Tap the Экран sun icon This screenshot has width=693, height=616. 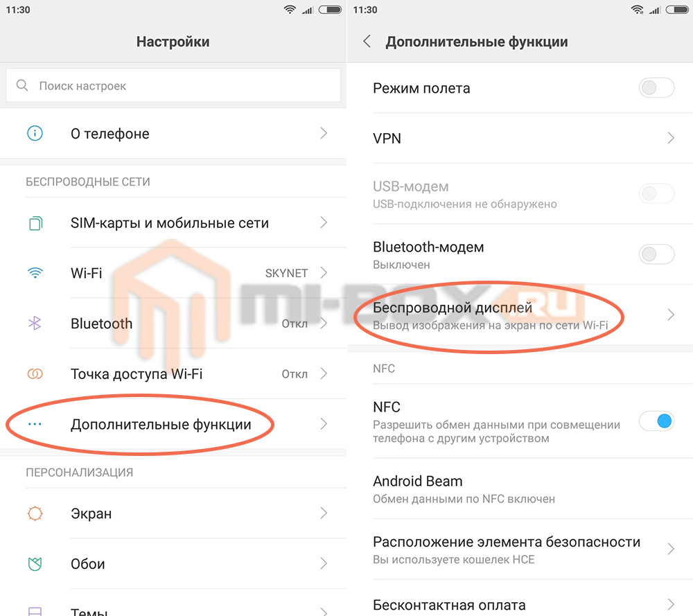pyautogui.click(x=35, y=513)
